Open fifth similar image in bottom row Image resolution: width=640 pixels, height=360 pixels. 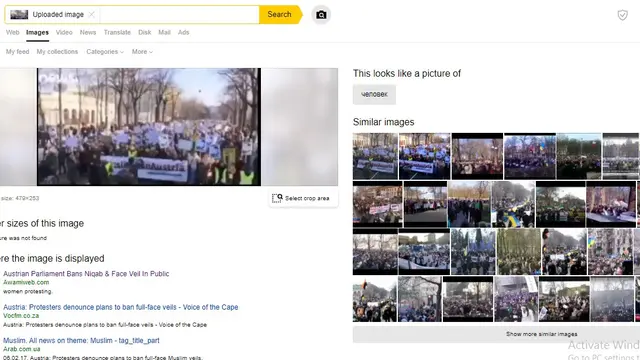click(564, 299)
